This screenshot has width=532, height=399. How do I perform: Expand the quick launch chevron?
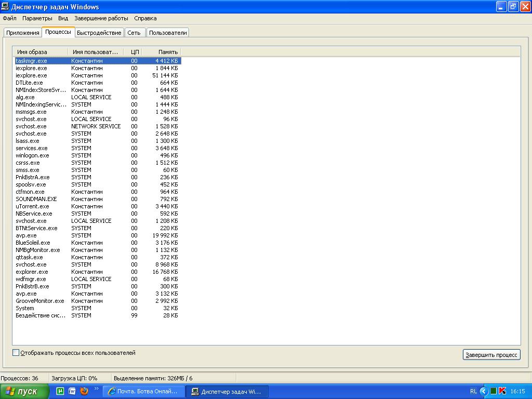click(x=96, y=389)
